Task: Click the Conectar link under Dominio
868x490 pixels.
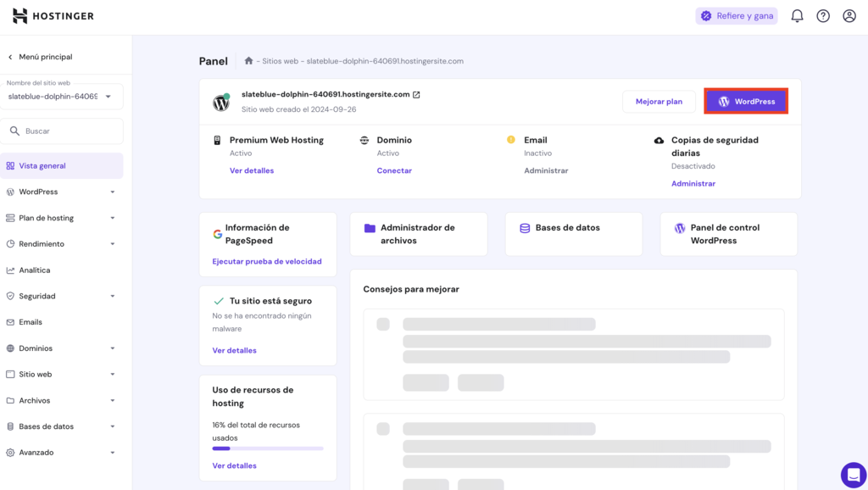Action: pos(394,170)
